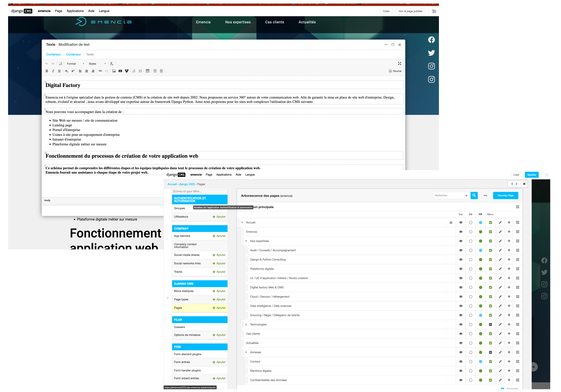The width and height of the screenshot is (561, 392).
Task: Click the YouTube embed toolbar icon
Action: point(120,71)
